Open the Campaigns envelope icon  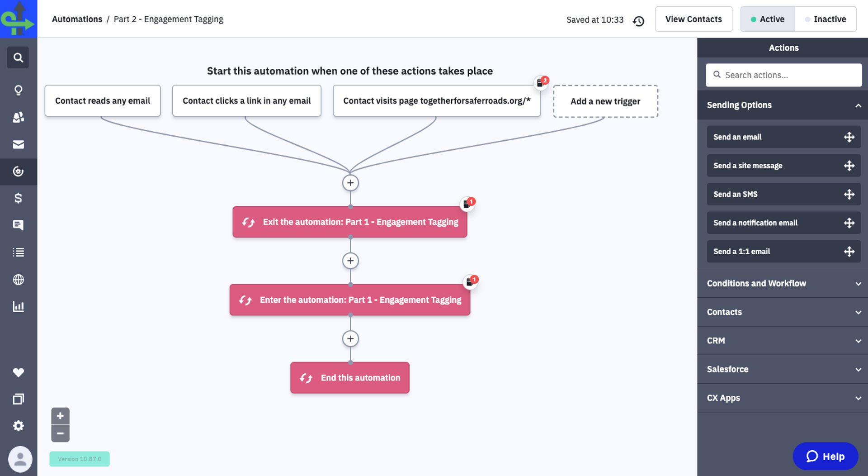[18, 144]
